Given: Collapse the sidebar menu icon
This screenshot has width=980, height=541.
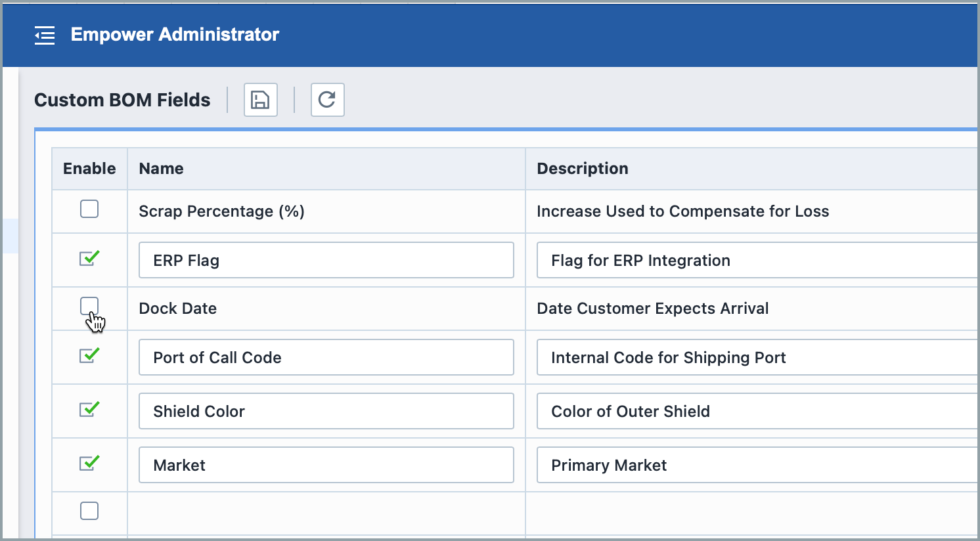Looking at the screenshot, I should pos(45,35).
